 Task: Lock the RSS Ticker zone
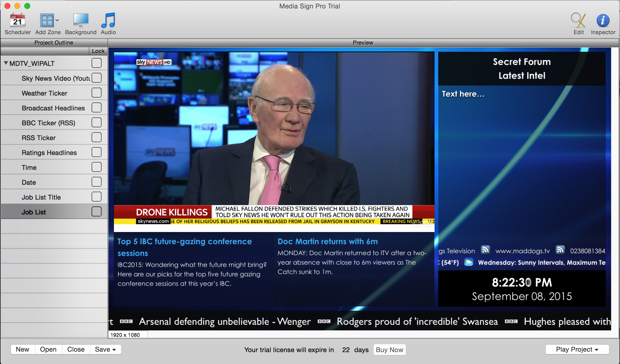[x=96, y=137]
